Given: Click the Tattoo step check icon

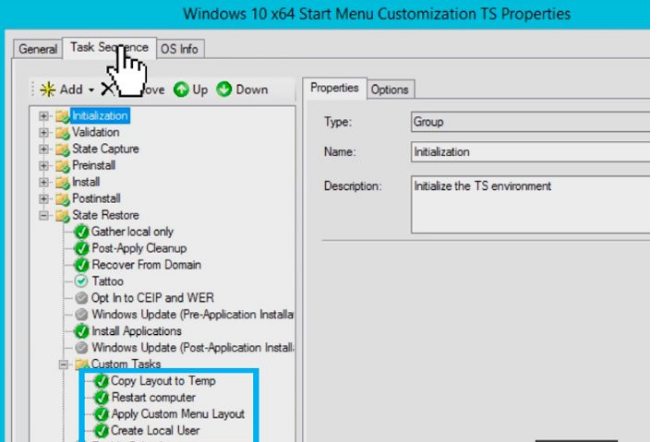Looking at the screenshot, I should [81, 281].
